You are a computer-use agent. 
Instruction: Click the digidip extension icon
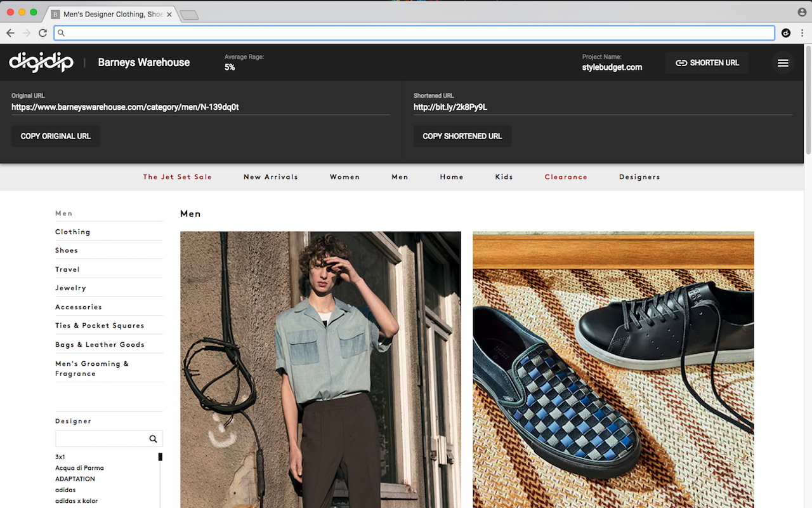786,33
